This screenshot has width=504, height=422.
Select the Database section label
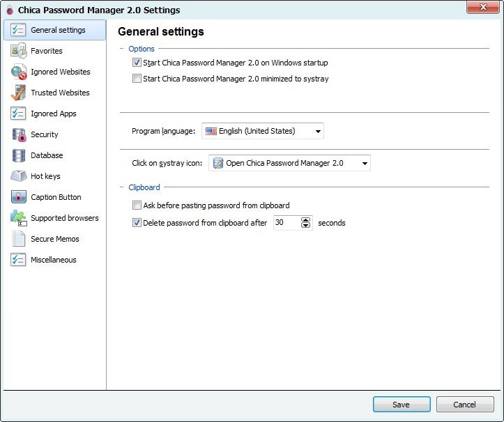47,155
